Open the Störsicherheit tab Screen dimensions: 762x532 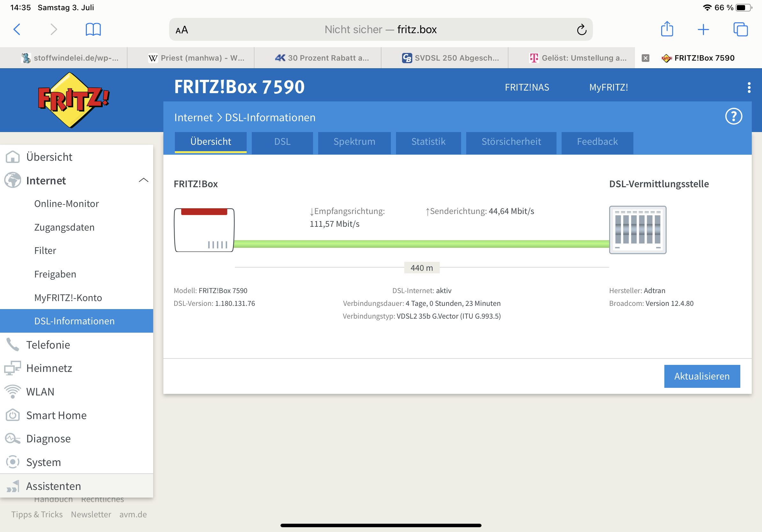[x=511, y=142]
